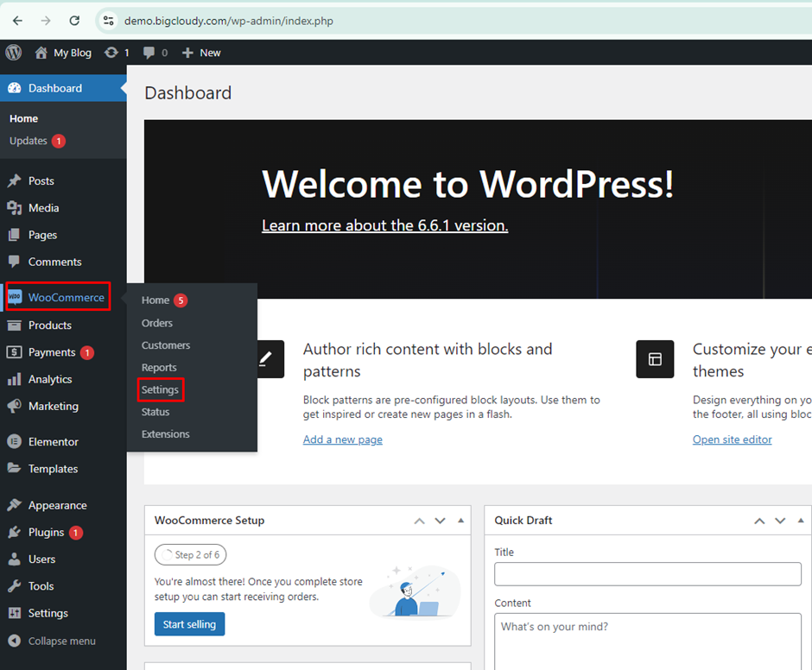Click the Analytics bar chart icon
Screen dimensions: 812x670
14,379
